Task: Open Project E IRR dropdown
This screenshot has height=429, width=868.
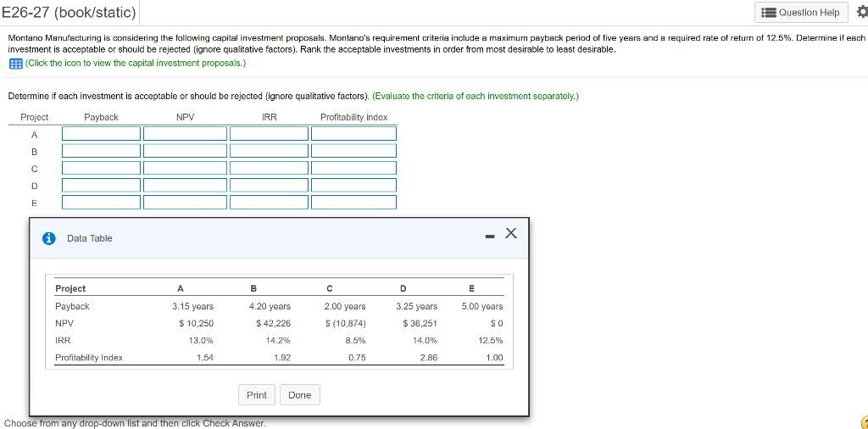Action: coord(269,202)
